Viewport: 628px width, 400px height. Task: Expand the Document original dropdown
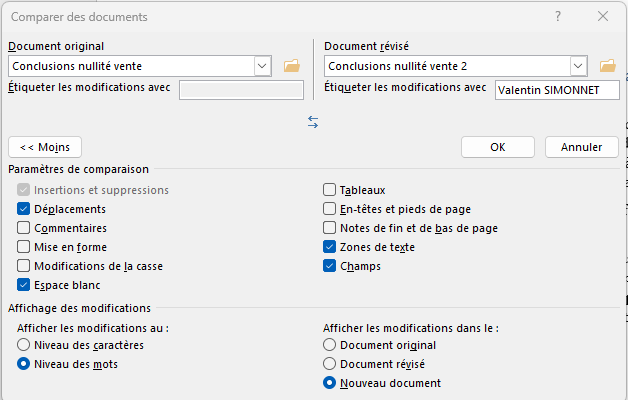click(x=263, y=66)
